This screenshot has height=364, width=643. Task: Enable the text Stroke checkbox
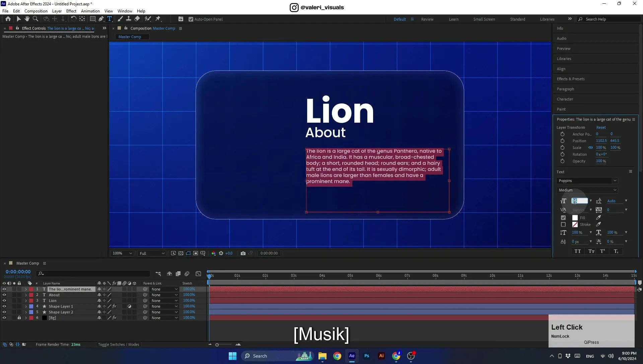(563, 224)
